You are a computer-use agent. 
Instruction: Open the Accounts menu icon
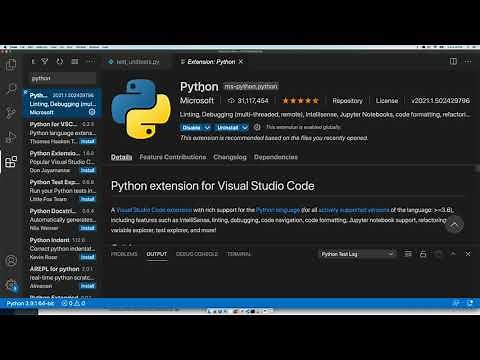(x=11, y=260)
